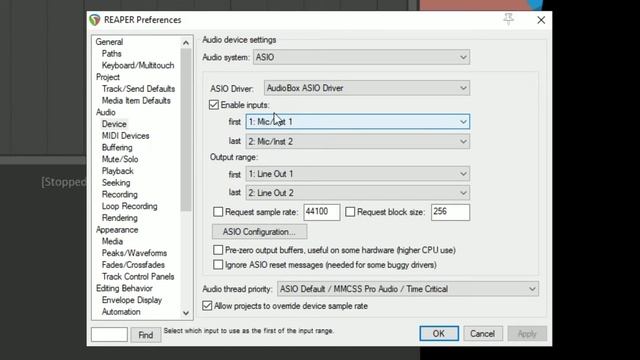
Task: Open Media Item Defaults preferences page
Action: point(136,100)
